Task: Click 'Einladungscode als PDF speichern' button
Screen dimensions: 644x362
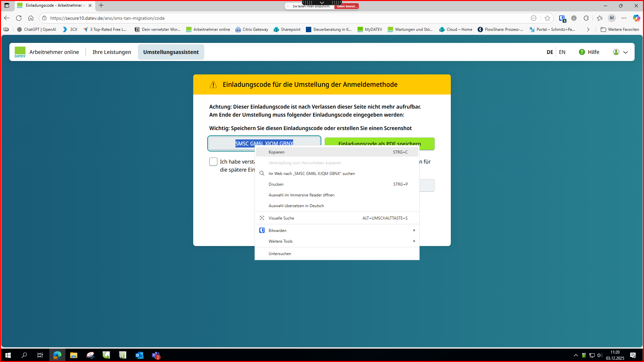Action: pos(379,142)
